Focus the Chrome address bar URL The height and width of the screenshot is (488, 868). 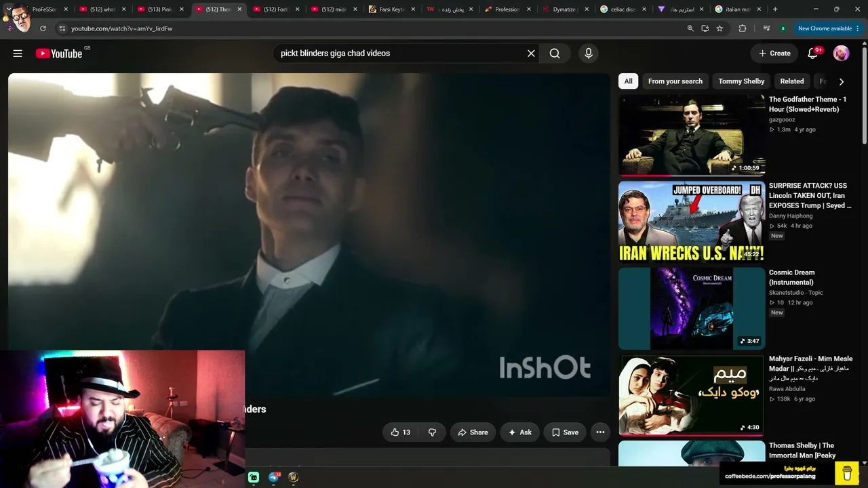coord(122,28)
